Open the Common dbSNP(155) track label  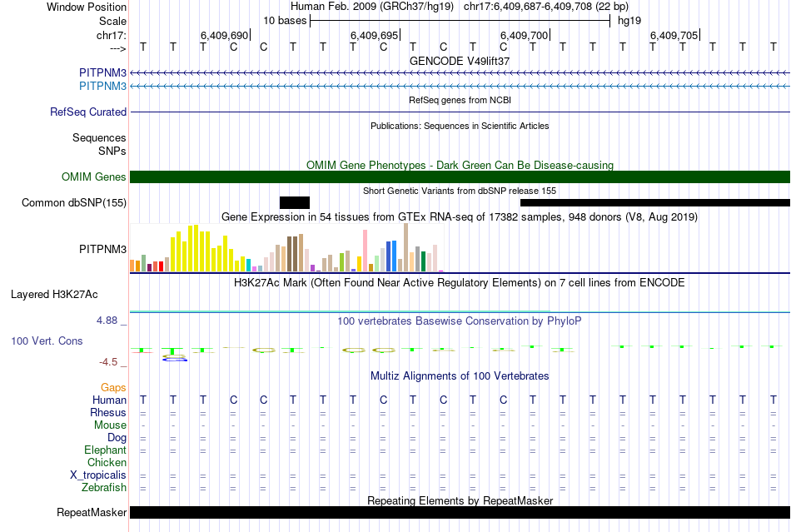click(x=74, y=202)
